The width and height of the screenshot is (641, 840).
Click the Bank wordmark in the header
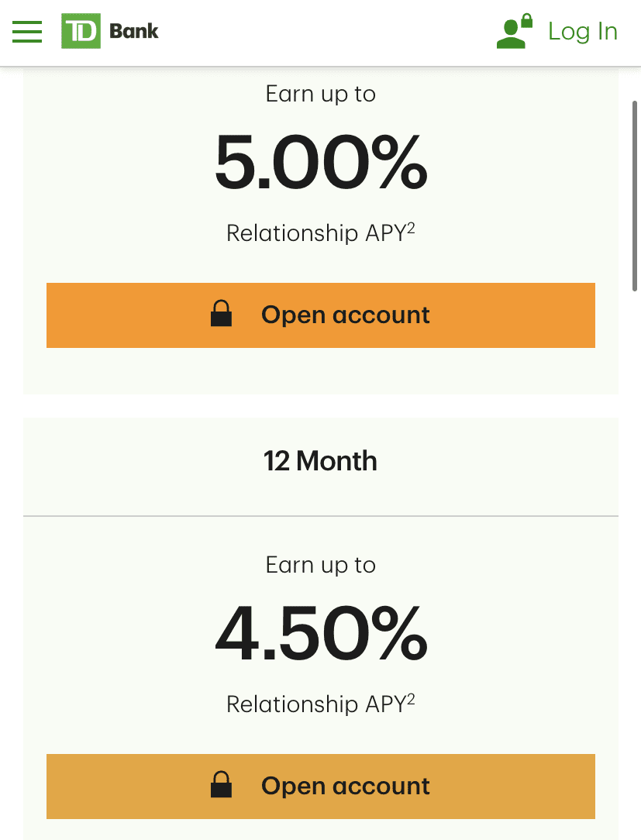click(133, 32)
